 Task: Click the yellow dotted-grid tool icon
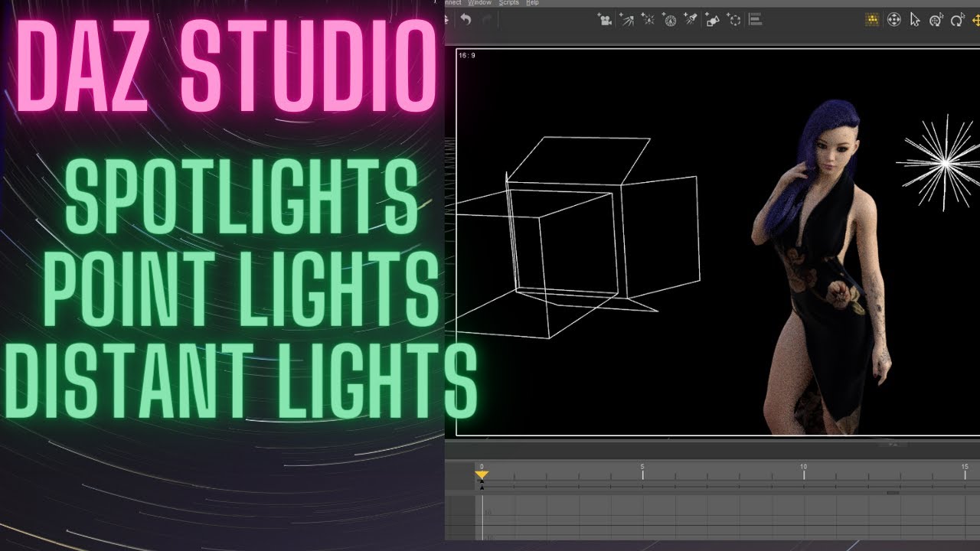[872, 20]
